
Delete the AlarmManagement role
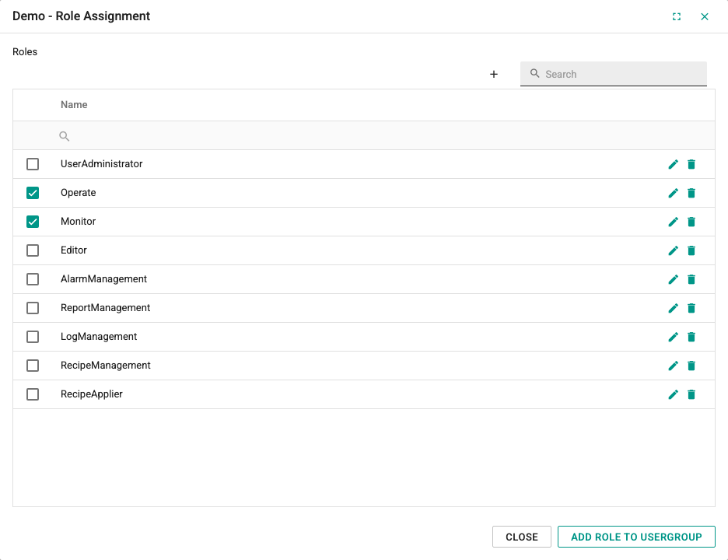[691, 279]
